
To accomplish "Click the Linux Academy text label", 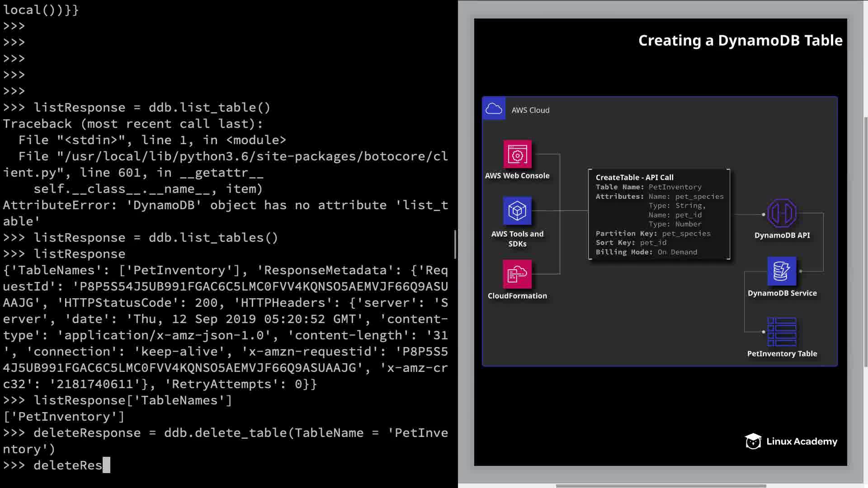I will coord(802,441).
